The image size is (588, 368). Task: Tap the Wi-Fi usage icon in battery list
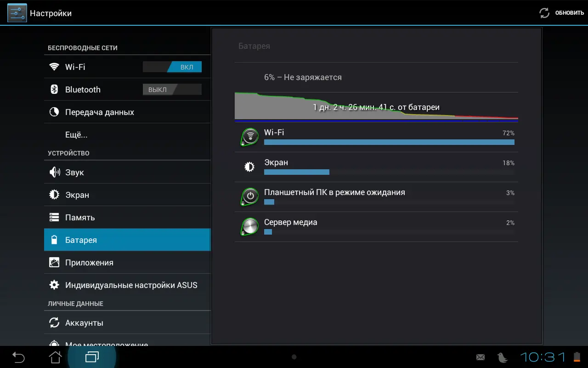point(249,137)
